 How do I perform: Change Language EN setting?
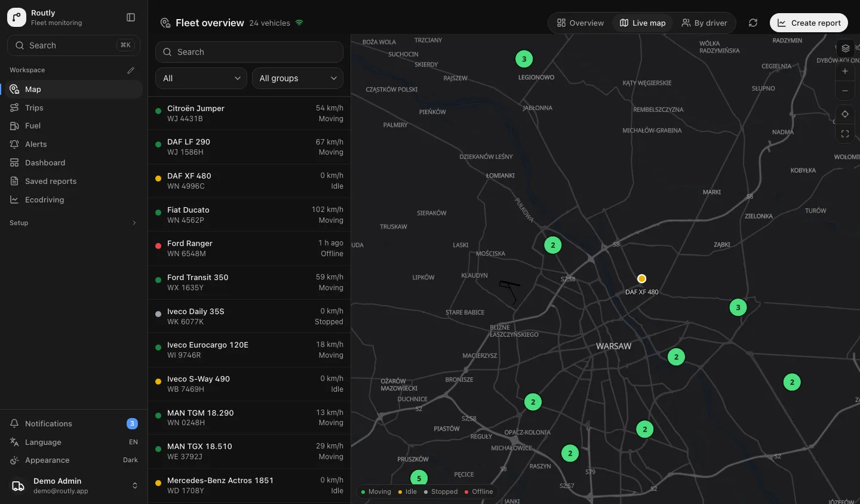point(73,442)
